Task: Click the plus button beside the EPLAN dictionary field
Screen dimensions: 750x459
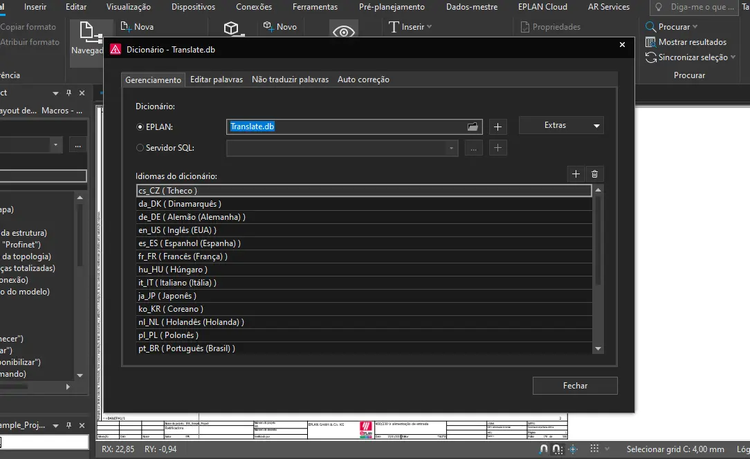Action: pos(498,126)
